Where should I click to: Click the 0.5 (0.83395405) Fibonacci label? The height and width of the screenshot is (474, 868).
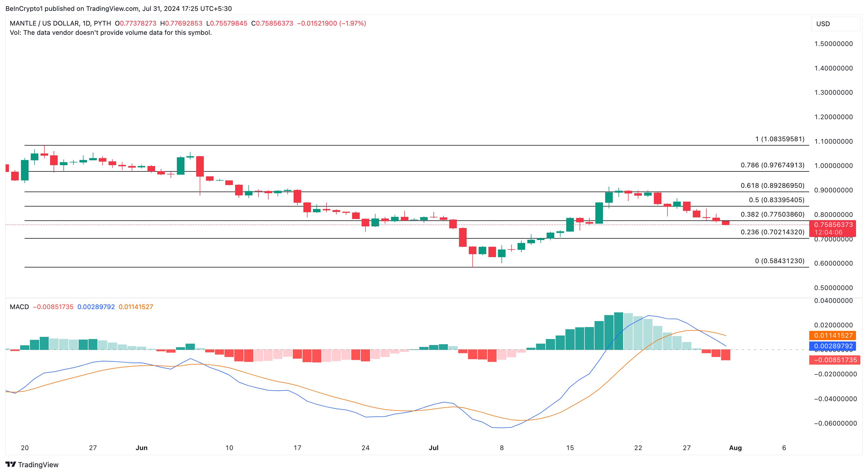point(776,200)
